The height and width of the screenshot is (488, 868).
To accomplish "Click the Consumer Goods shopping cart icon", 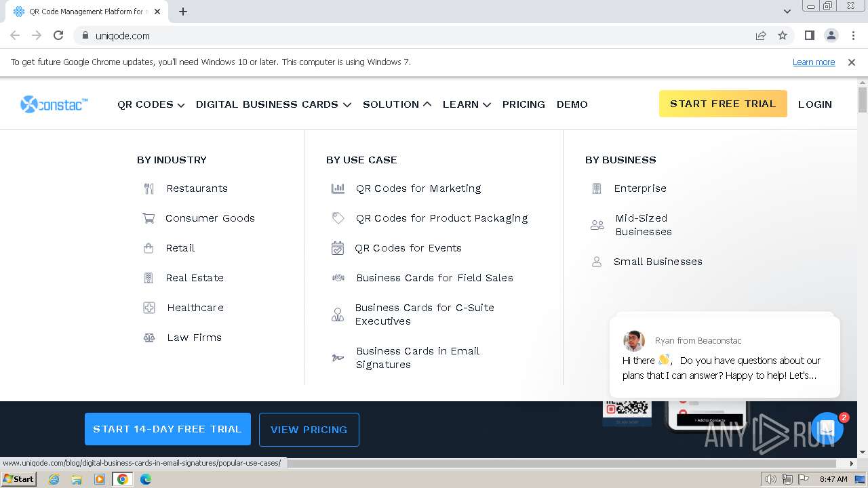I will [x=149, y=218].
